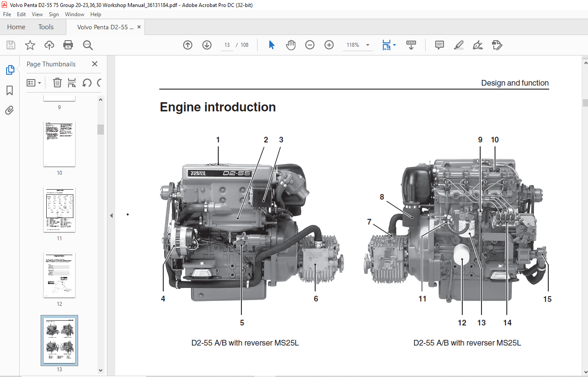This screenshot has width=588, height=377.
Task: Open the thumbnails options list menu
Action: (34, 83)
